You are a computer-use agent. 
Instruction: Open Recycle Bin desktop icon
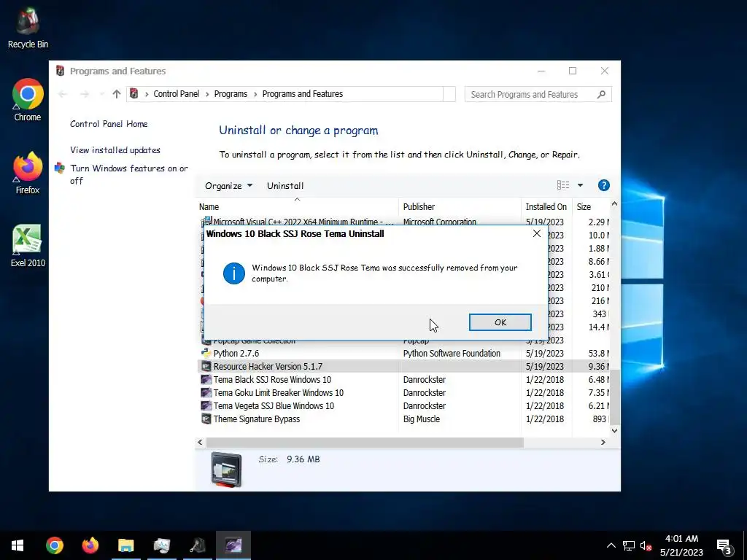click(x=28, y=28)
